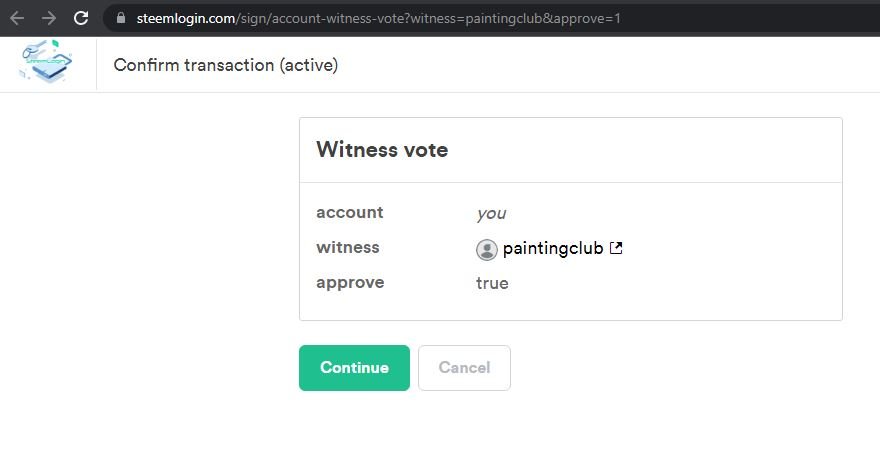This screenshot has height=449, width=880.
Task: Click the padlock site security icon
Action: click(121, 18)
